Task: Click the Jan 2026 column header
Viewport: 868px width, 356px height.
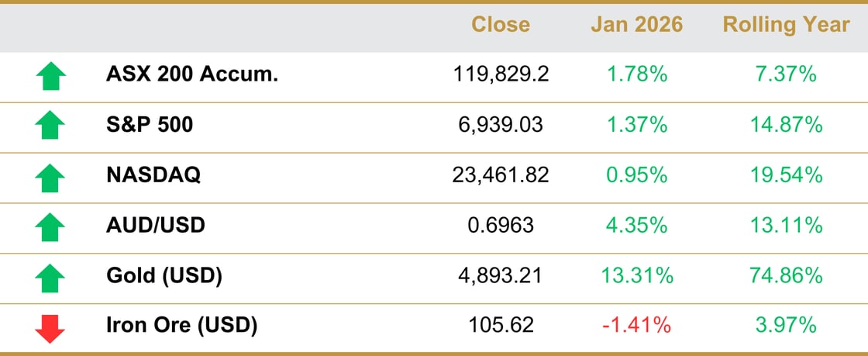Action: [x=637, y=25]
